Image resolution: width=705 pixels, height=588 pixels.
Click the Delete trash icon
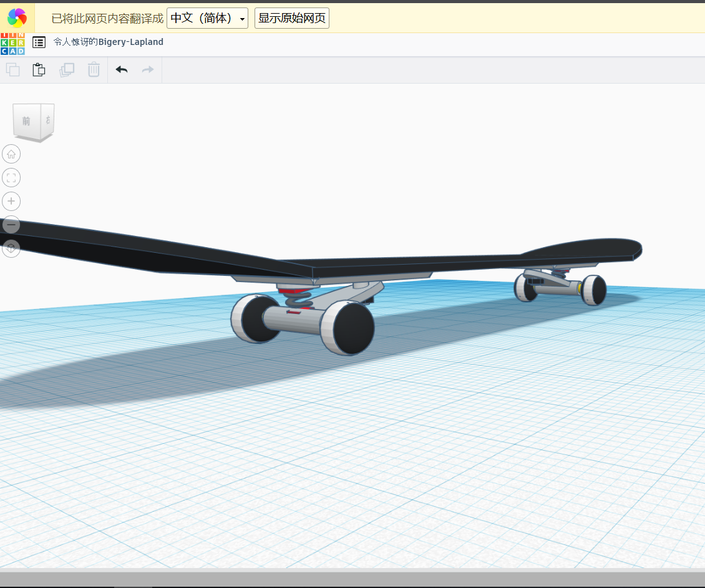pyautogui.click(x=94, y=69)
